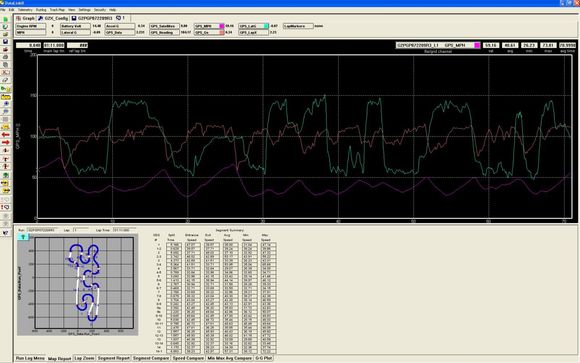Click the track map thumbnail

[x=78, y=284]
